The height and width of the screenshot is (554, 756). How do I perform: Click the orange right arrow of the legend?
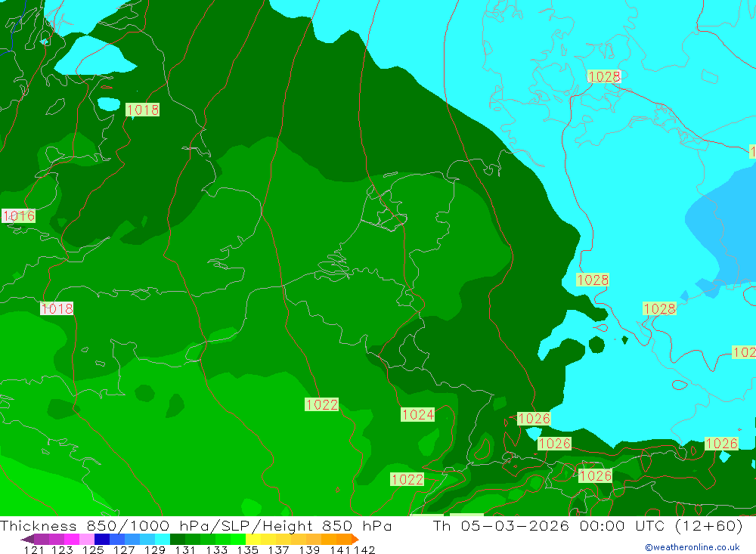[355, 539]
